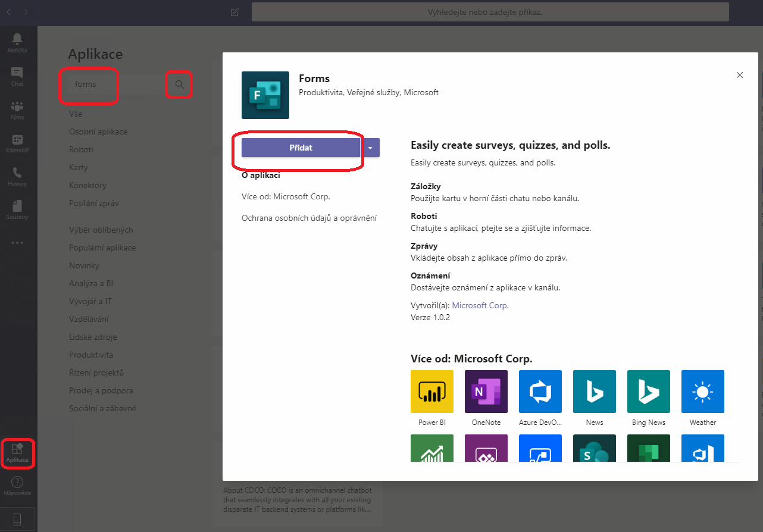Select the Konektory category
This screenshot has height=532, width=763.
click(87, 185)
